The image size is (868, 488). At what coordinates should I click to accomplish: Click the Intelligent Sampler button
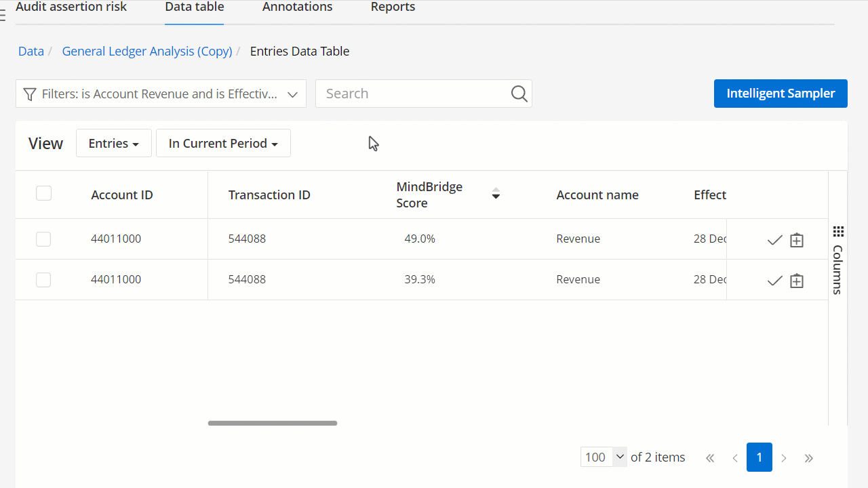[x=781, y=94]
